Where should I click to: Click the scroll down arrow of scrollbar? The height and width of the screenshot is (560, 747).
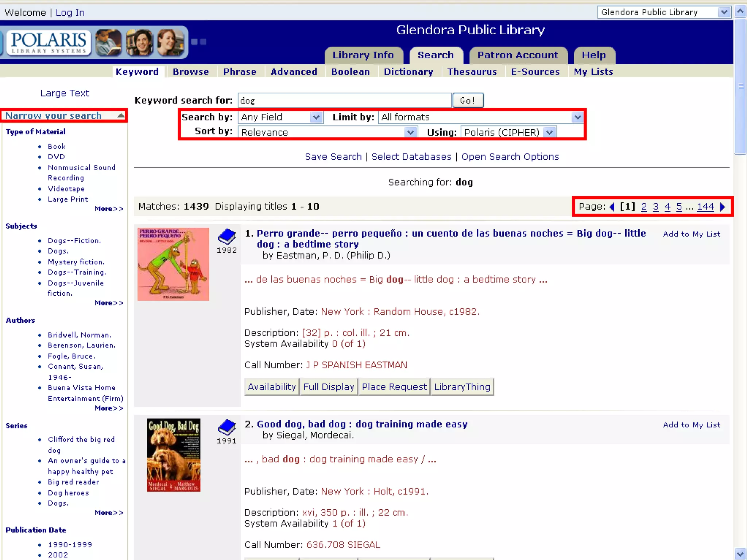click(x=740, y=554)
